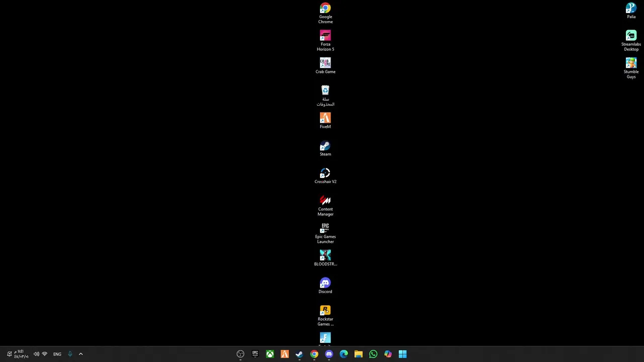Screen dimensions: 644x362
Task: Switch to Steam in the taskbar
Action: 299,354
